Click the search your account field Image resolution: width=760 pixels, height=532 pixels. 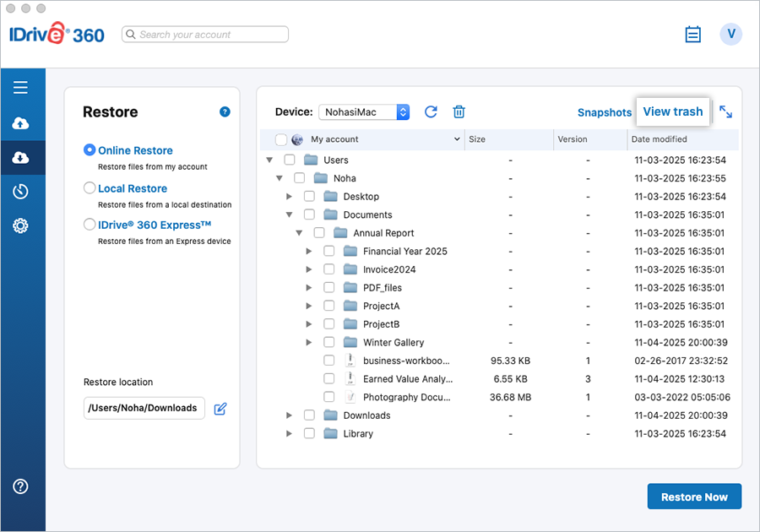(205, 35)
